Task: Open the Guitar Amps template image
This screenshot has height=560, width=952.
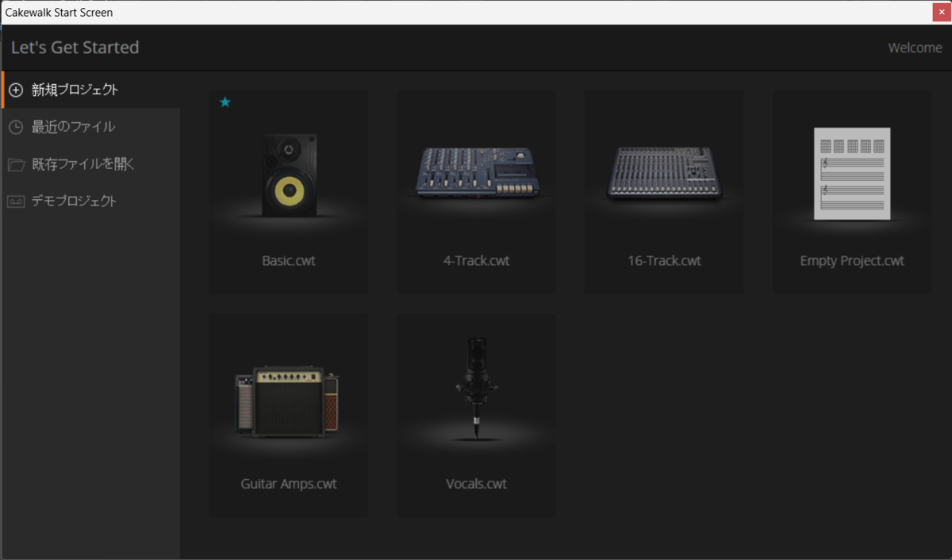Action: [x=287, y=401]
